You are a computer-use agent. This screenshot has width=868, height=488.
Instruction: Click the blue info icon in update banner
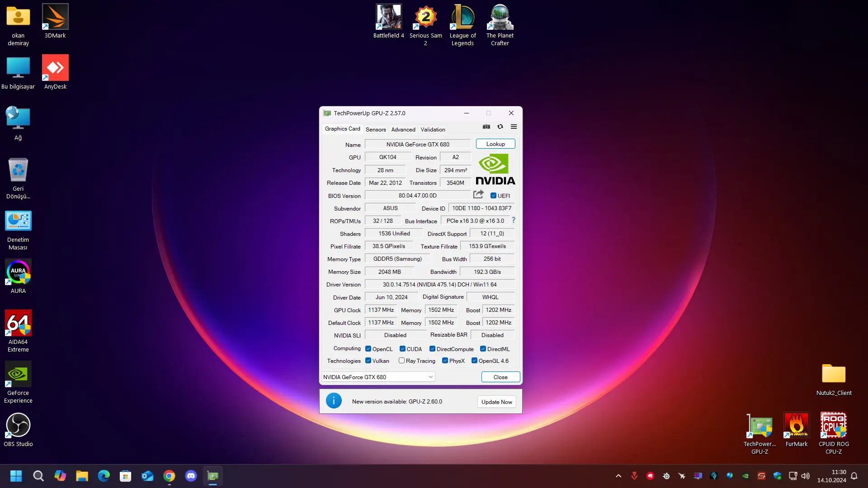[334, 401]
